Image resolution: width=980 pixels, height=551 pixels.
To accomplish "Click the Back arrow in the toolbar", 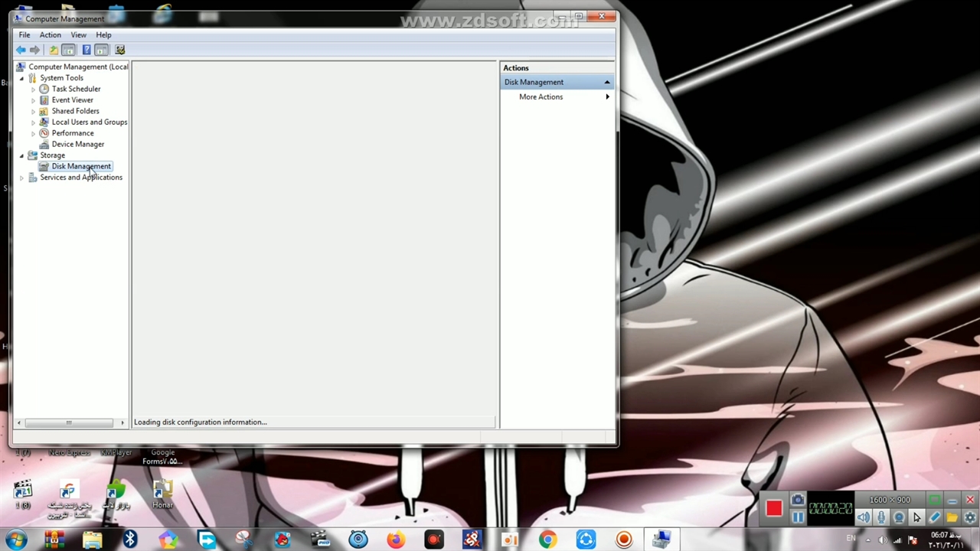I will tap(21, 50).
